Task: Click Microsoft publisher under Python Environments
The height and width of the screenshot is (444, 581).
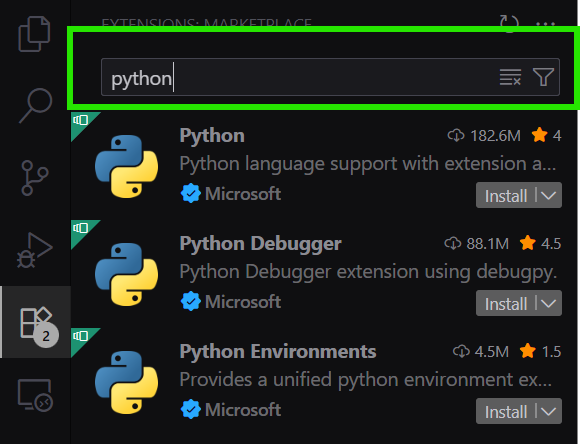Action: 231,410
